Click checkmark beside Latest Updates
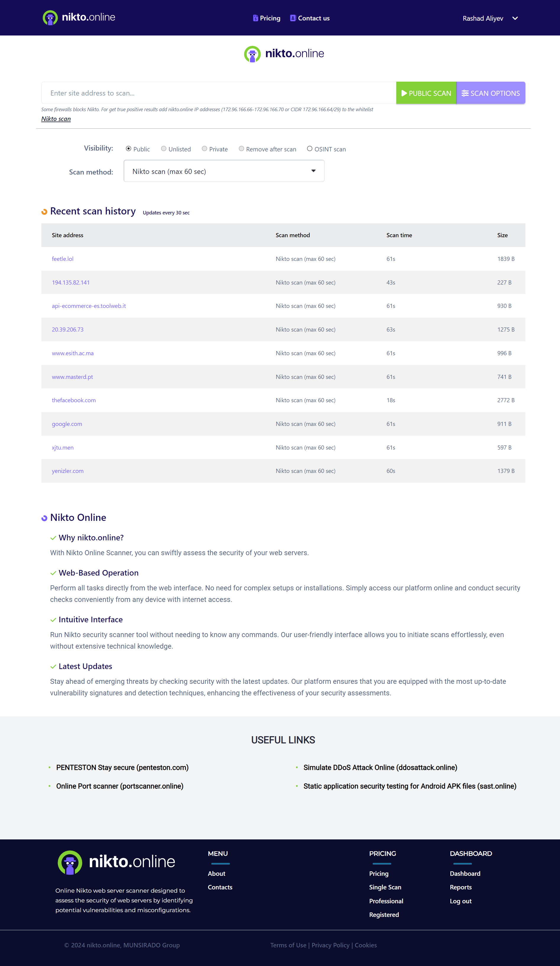Image resolution: width=560 pixels, height=966 pixels. pyautogui.click(x=53, y=667)
